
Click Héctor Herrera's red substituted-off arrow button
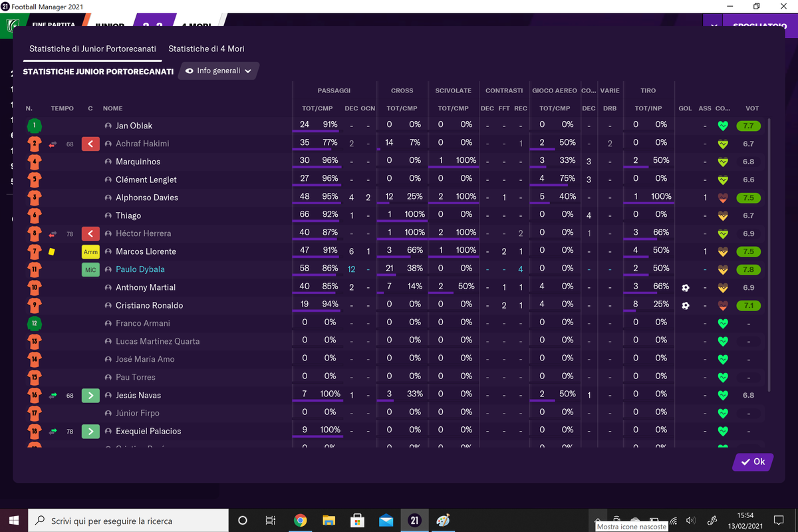(90, 233)
